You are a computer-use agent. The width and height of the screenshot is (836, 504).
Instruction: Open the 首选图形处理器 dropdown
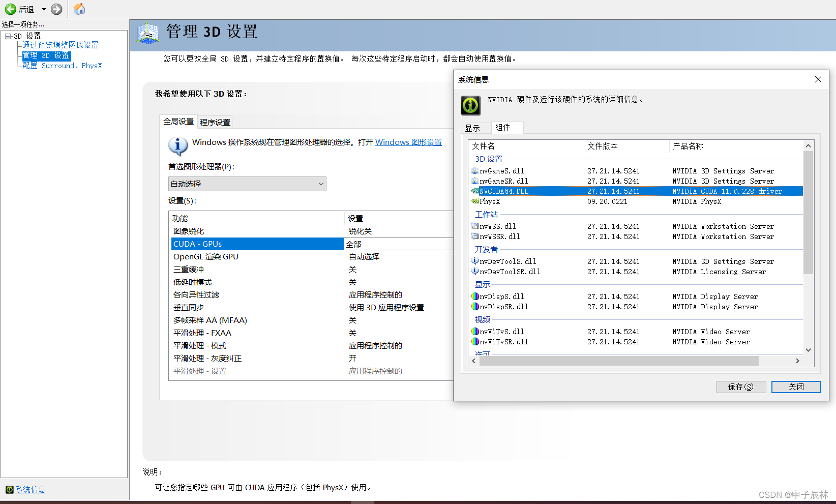coord(247,184)
